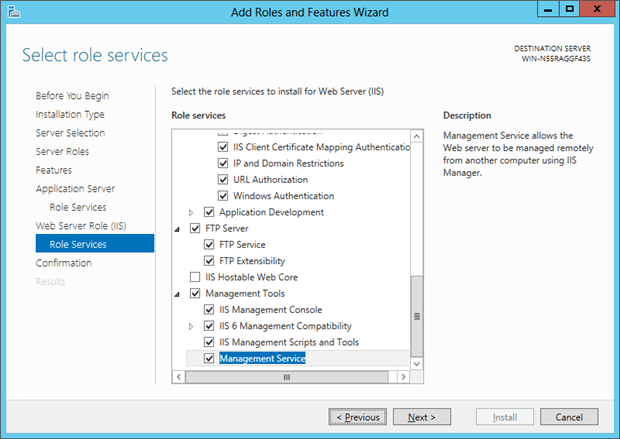Go to Before You Begin step
This screenshot has width=620, height=439.
(72, 96)
